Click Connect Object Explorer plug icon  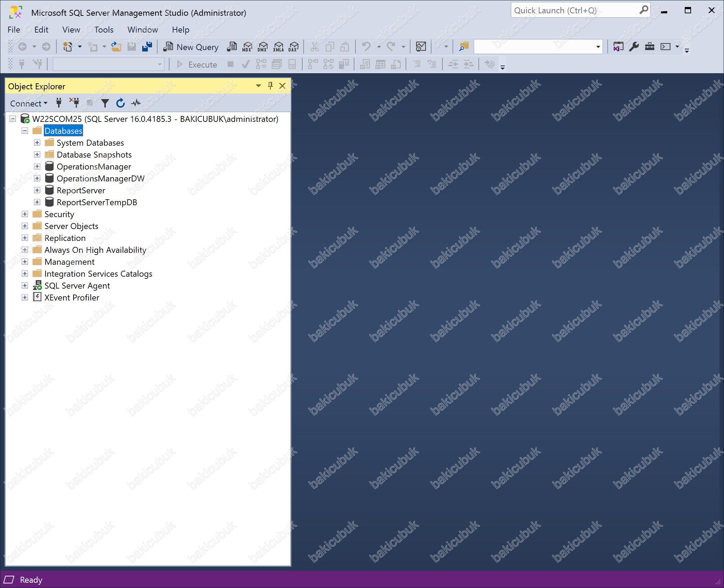coord(59,103)
